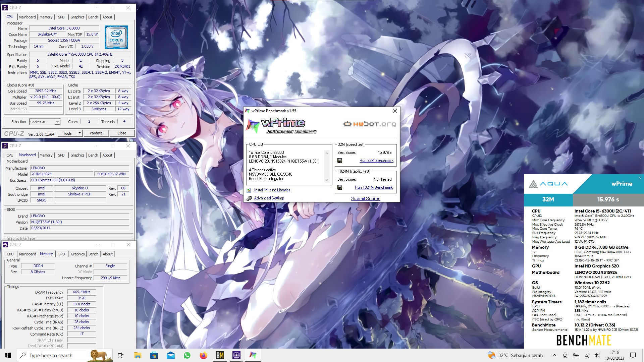Click the HWBOT.org logo in wPrime
This screenshot has height=362, width=644.
(369, 124)
